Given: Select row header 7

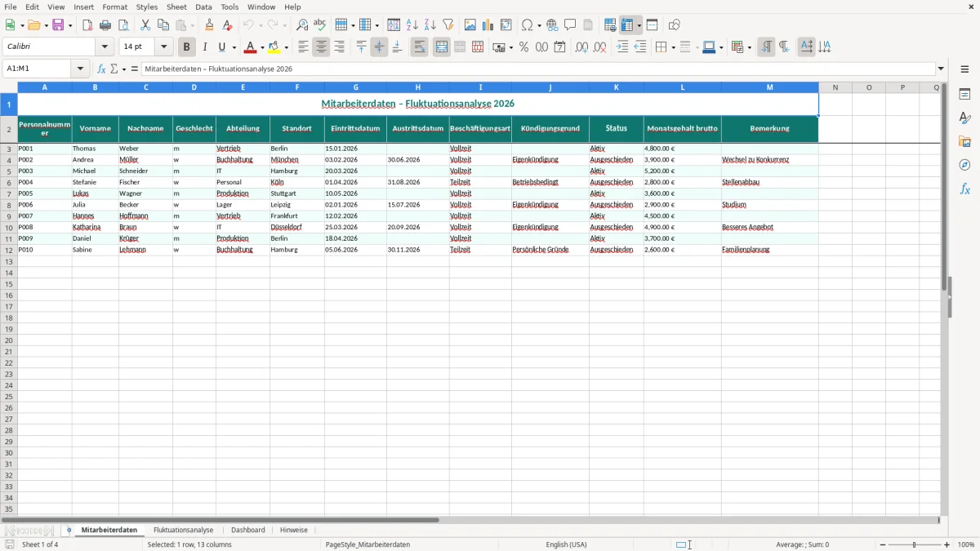Looking at the screenshot, I should [x=9, y=193].
